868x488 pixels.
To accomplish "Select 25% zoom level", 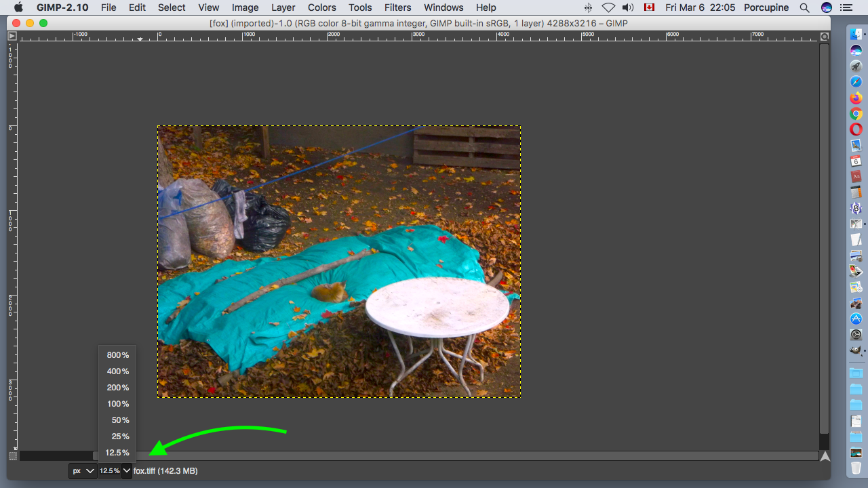I will click(x=117, y=436).
